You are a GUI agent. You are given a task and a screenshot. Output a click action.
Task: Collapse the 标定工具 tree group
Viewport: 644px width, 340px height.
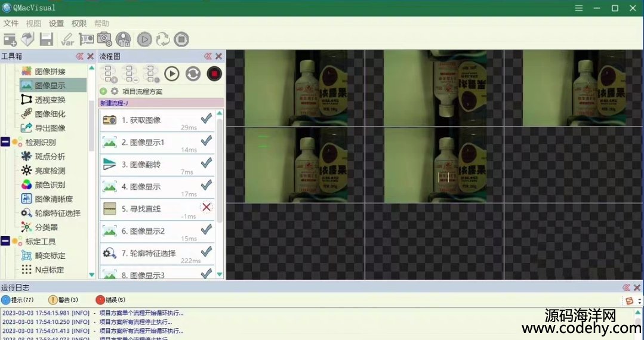point(5,242)
